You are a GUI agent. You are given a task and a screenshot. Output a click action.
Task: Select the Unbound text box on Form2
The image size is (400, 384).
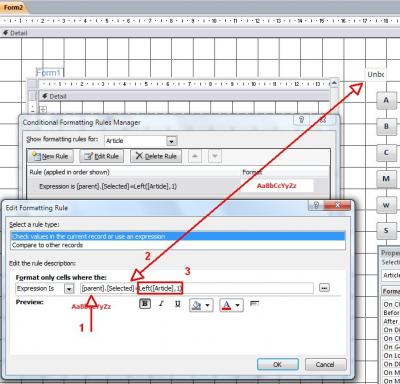pyautogui.click(x=376, y=74)
